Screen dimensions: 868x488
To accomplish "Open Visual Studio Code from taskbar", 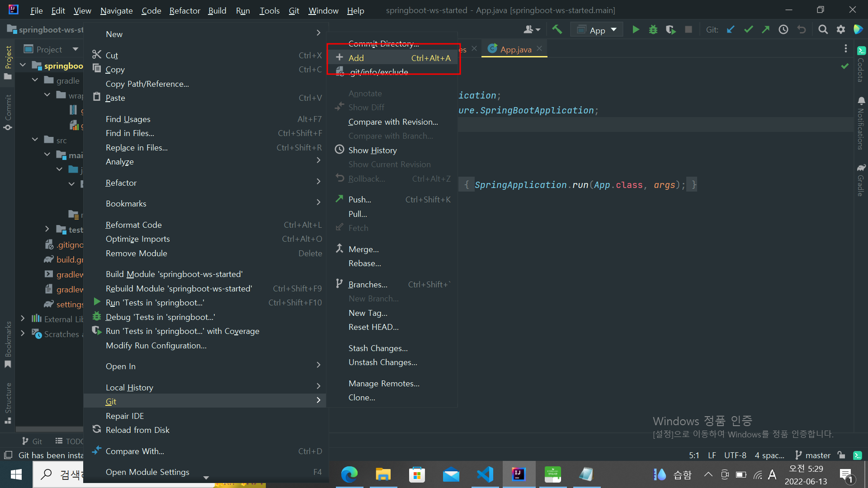I will 485,474.
